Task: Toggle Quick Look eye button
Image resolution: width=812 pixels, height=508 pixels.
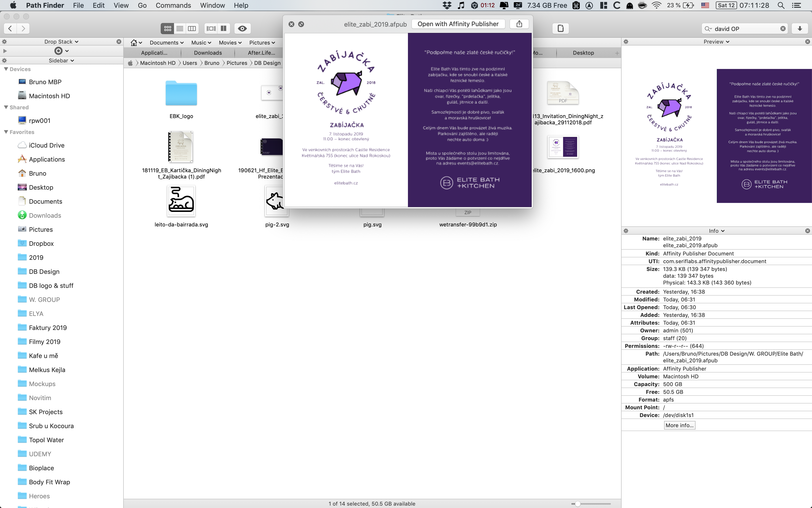Action: click(x=242, y=29)
